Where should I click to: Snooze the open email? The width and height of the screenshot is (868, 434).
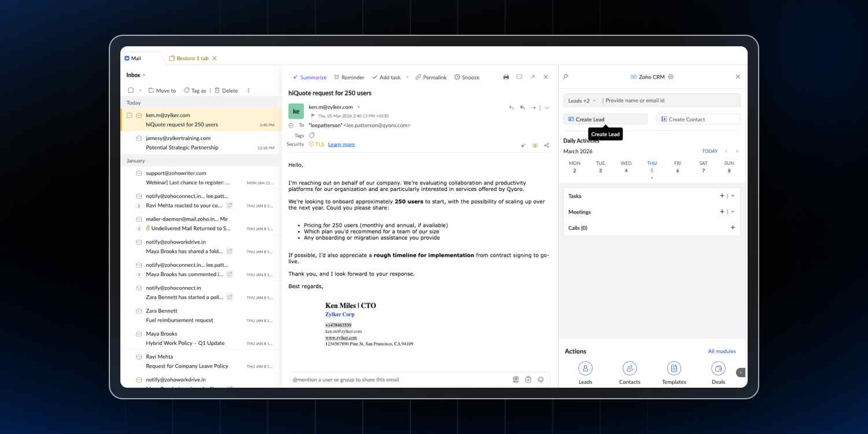click(x=466, y=77)
